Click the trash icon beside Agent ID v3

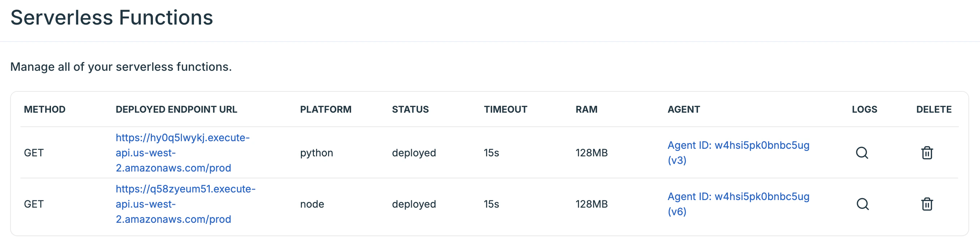(927, 153)
